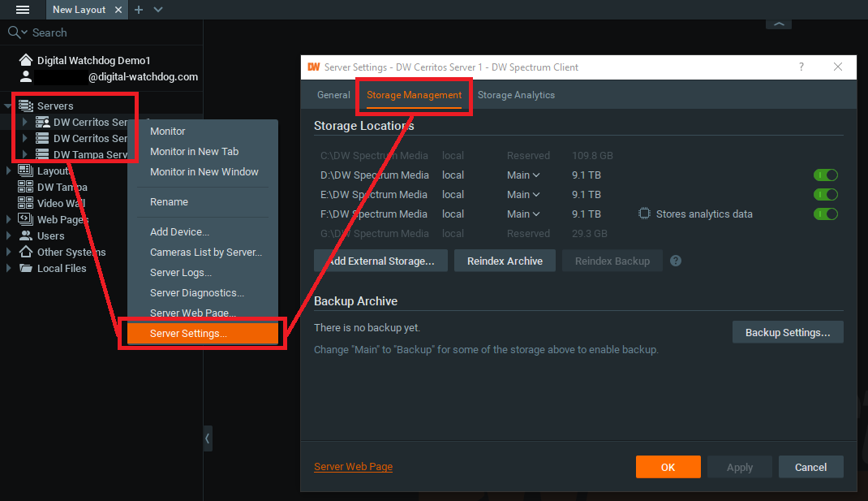The width and height of the screenshot is (868, 501).
Task: Click the reindex help question icon
Action: (676, 261)
